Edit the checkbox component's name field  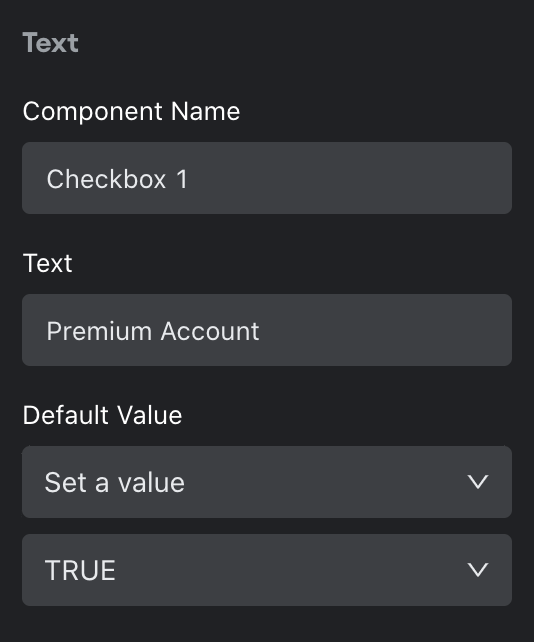[x=267, y=178]
